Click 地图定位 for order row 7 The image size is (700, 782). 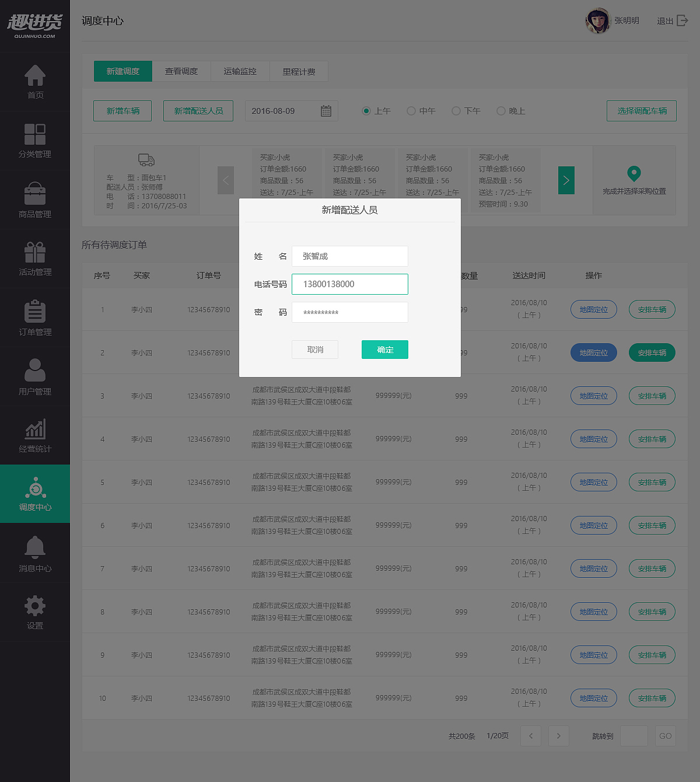[x=594, y=568]
